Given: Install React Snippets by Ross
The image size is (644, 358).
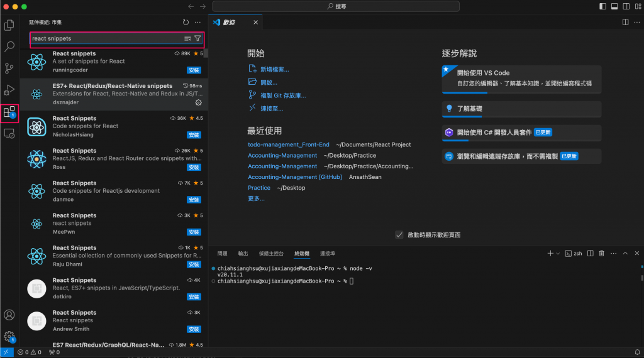Looking at the screenshot, I should click(x=194, y=167).
